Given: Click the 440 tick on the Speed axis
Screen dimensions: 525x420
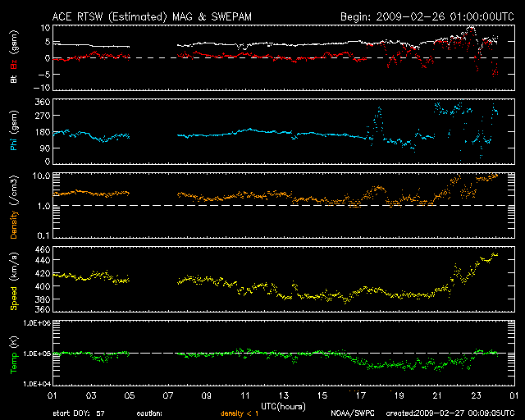Looking at the screenshot, I should click(43, 260).
